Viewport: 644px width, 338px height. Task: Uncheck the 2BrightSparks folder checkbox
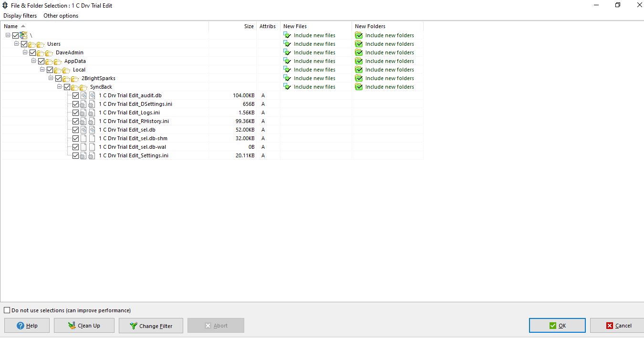59,78
